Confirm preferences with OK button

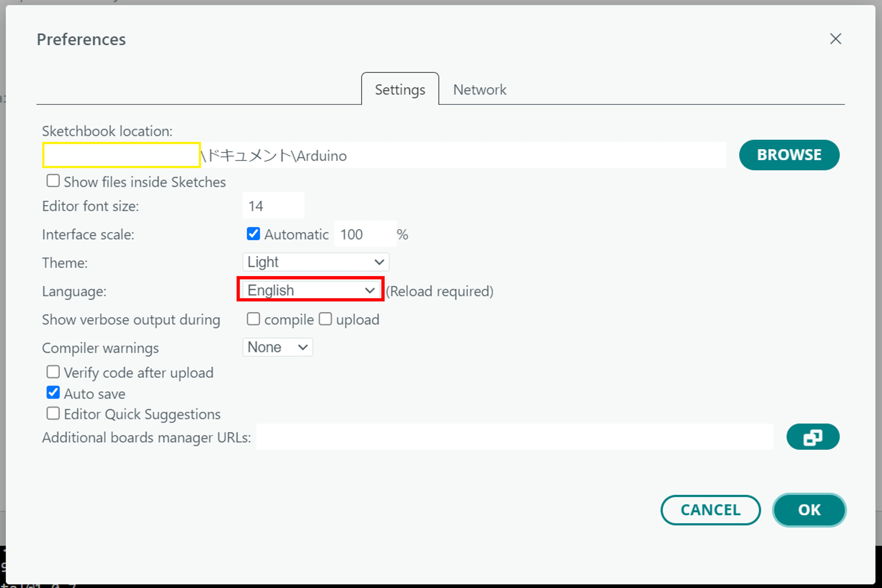click(809, 510)
